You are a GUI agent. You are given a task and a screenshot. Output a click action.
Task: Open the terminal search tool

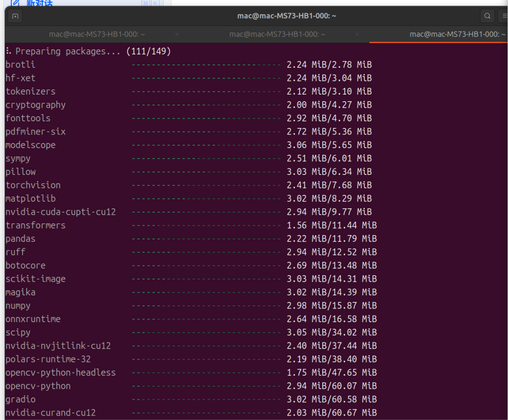pos(487,16)
